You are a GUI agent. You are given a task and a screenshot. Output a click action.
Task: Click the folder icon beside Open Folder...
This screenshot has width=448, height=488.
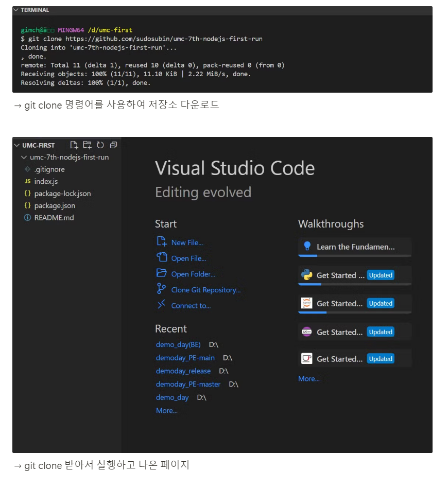pyautogui.click(x=162, y=273)
